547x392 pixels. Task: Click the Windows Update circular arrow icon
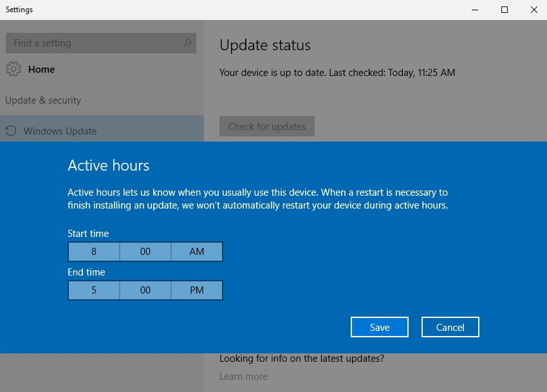pos(10,131)
